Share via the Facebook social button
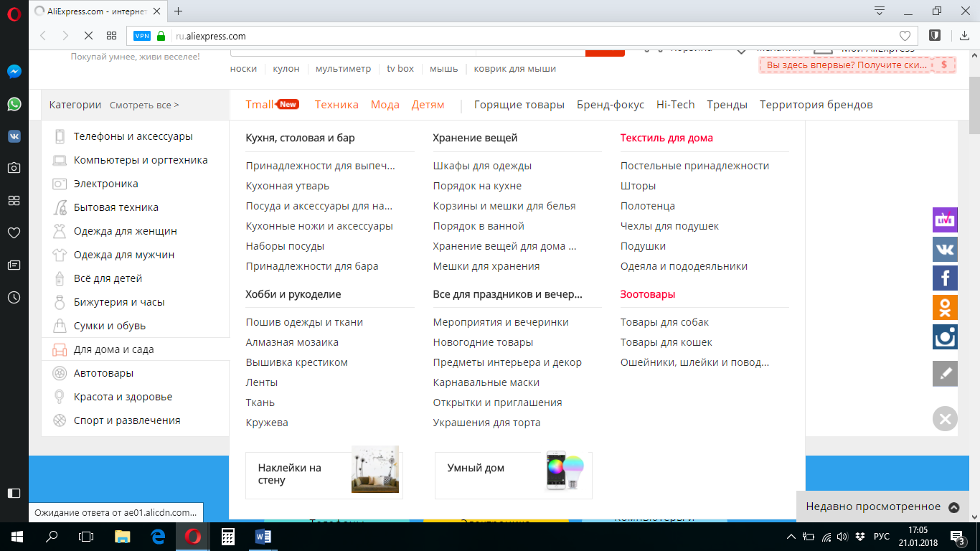 (945, 278)
